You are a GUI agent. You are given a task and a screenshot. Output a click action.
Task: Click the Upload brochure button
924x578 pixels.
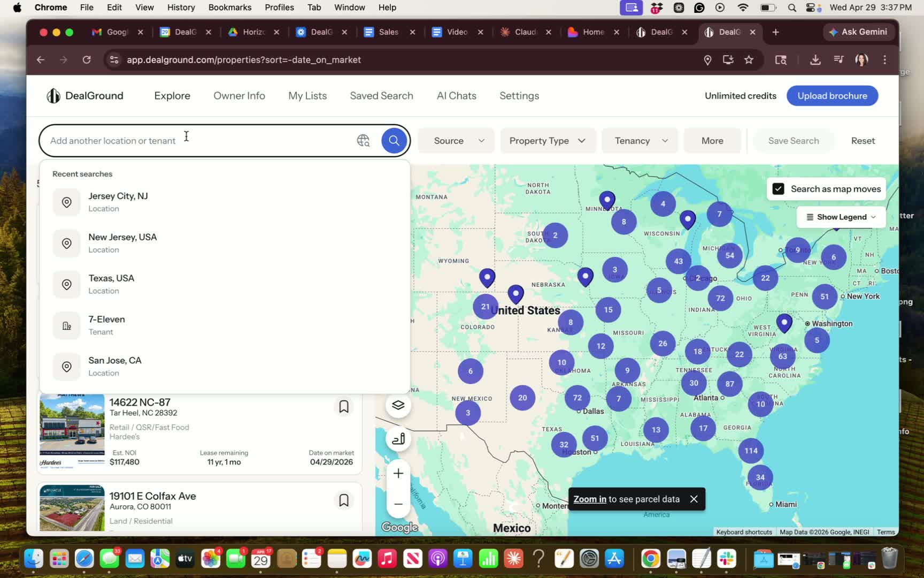(832, 96)
